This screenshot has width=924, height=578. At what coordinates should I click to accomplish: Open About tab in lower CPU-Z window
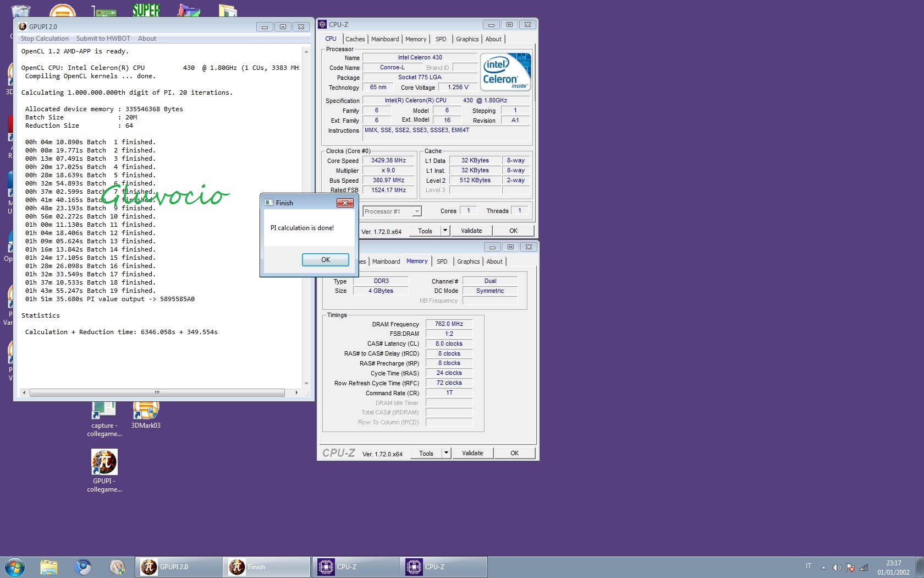[x=494, y=261]
